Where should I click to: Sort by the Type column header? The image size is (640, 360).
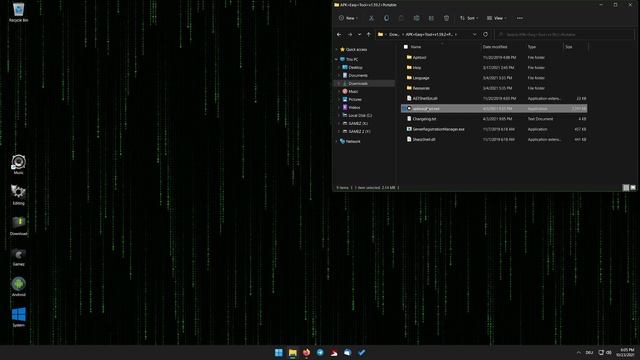532,47
